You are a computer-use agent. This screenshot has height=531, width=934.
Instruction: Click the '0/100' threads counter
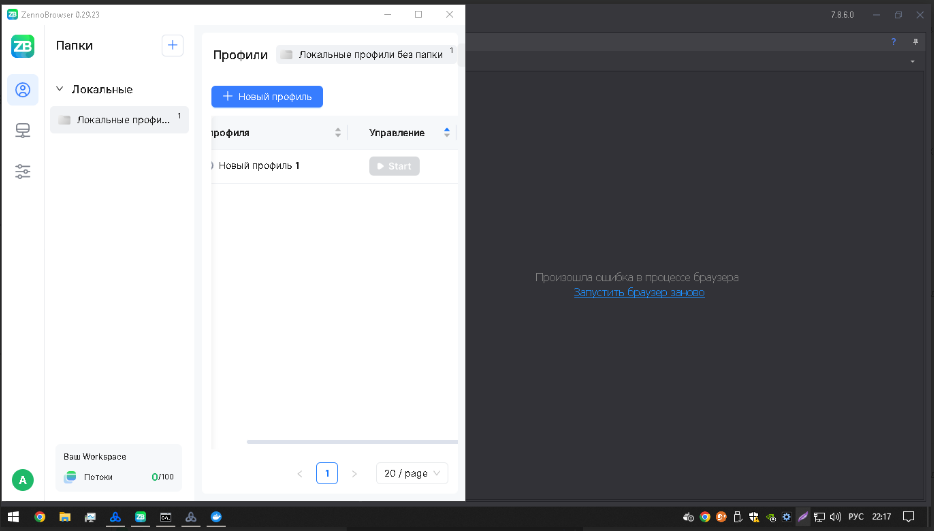(163, 477)
